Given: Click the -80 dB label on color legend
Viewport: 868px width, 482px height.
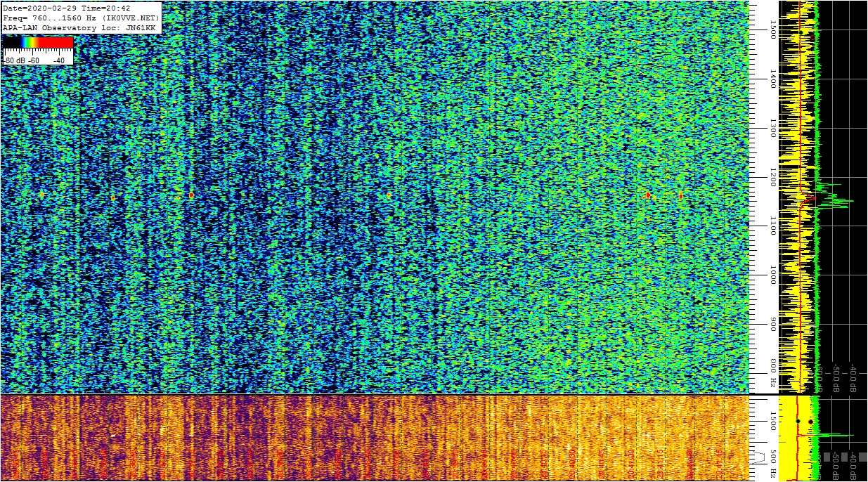Looking at the screenshot, I should pyautogui.click(x=14, y=60).
